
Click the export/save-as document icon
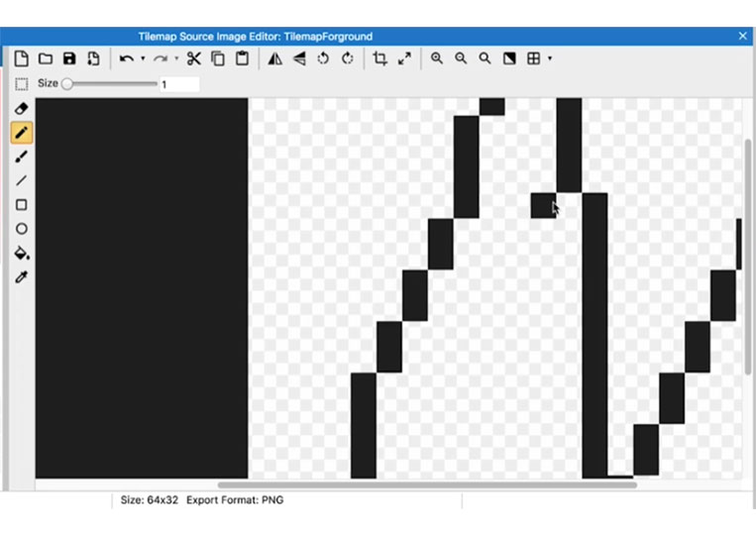coord(93,58)
